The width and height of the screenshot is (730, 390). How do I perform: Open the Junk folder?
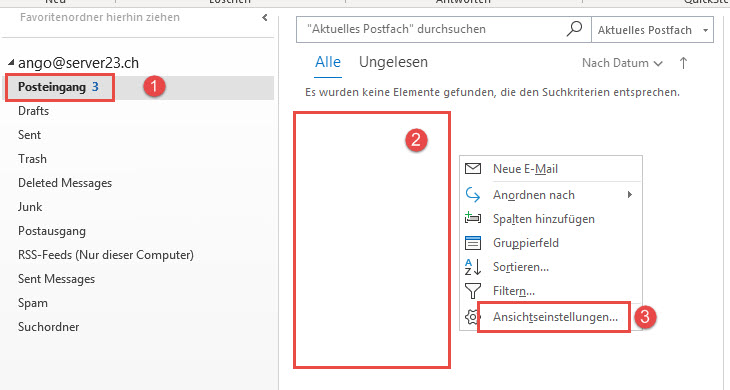click(x=30, y=207)
